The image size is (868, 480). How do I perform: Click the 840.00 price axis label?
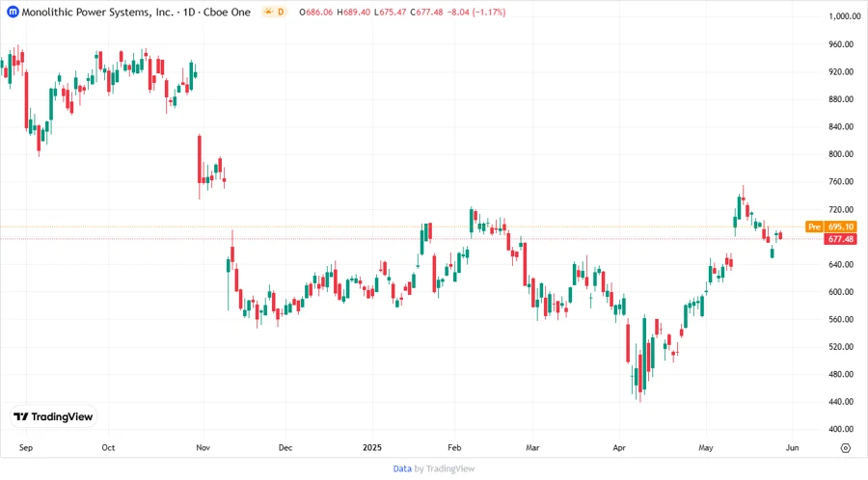coord(841,126)
